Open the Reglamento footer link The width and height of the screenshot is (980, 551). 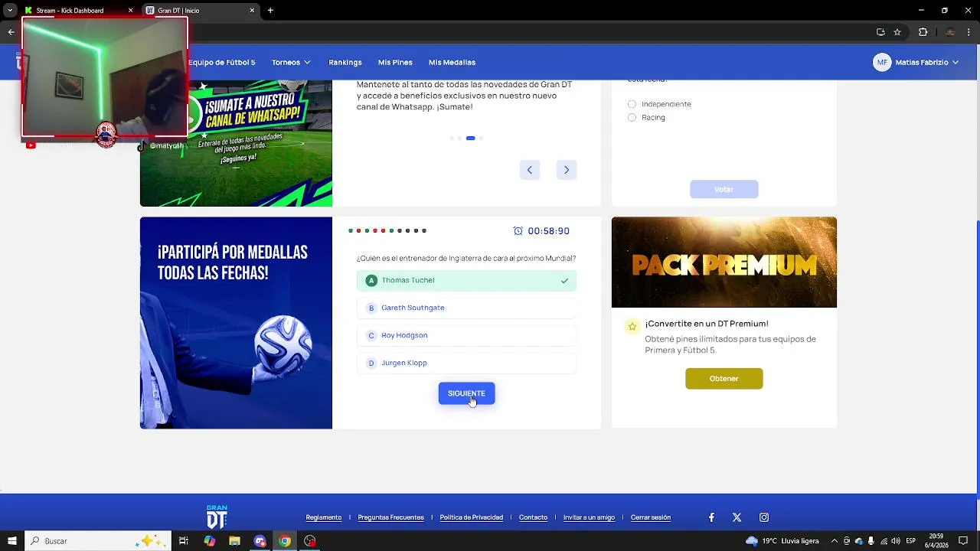click(324, 517)
